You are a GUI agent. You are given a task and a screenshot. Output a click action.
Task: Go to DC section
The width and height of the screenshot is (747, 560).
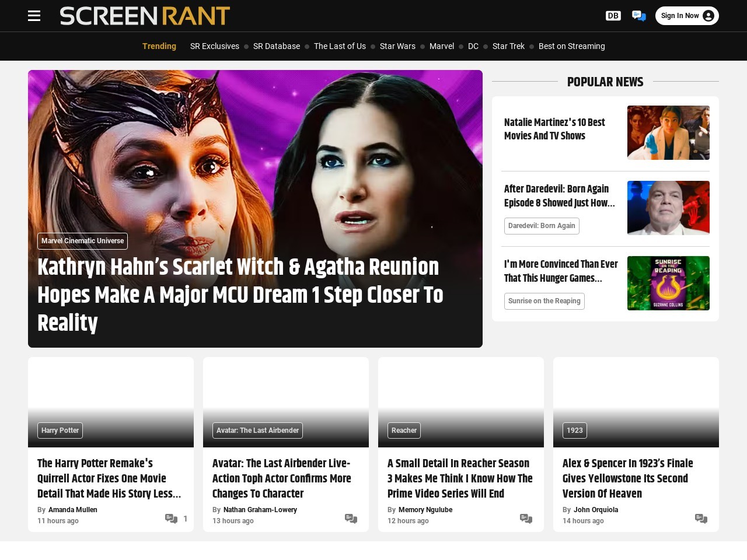(473, 46)
